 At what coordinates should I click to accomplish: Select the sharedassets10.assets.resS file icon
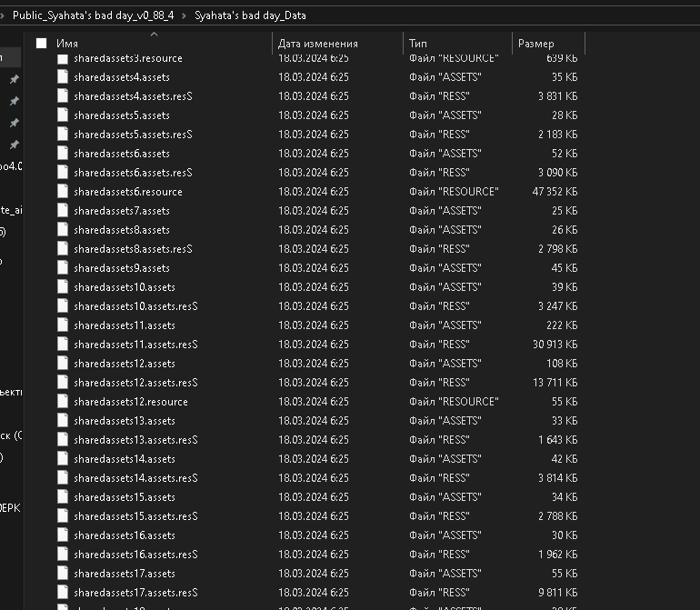[63, 306]
